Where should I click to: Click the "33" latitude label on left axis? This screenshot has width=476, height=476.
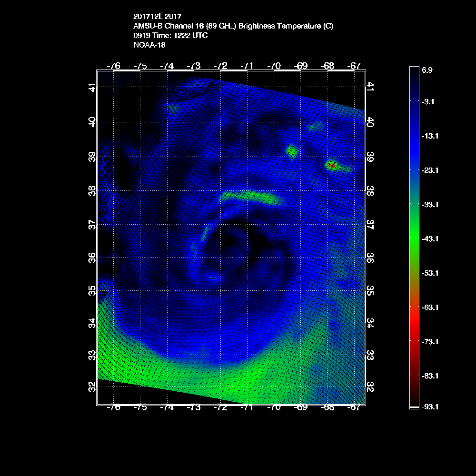[x=92, y=355]
